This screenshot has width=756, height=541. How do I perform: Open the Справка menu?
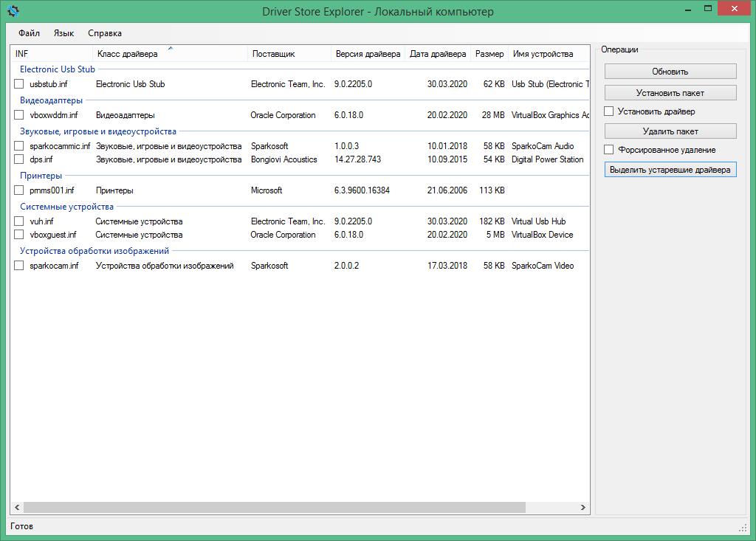tap(105, 33)
